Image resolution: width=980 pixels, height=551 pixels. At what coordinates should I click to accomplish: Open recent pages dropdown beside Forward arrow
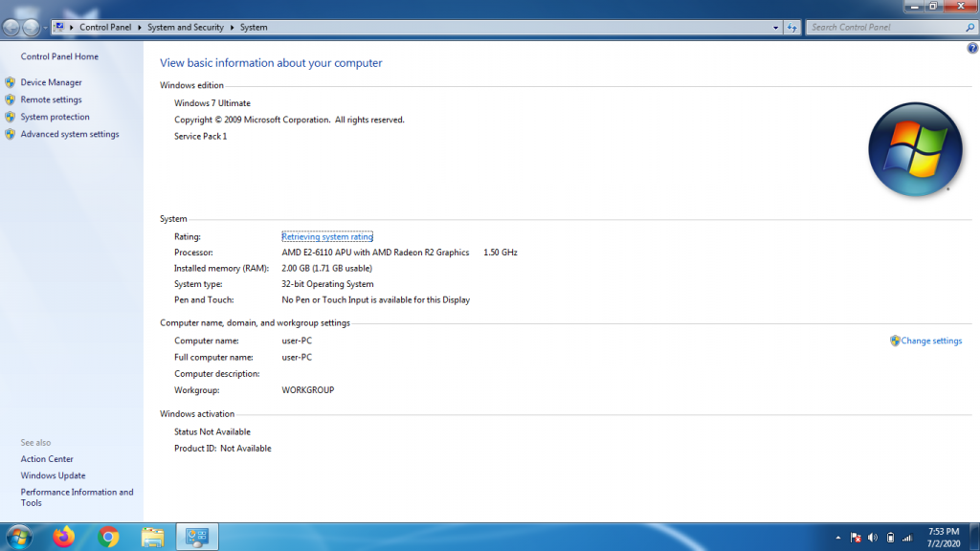[45, 28]
